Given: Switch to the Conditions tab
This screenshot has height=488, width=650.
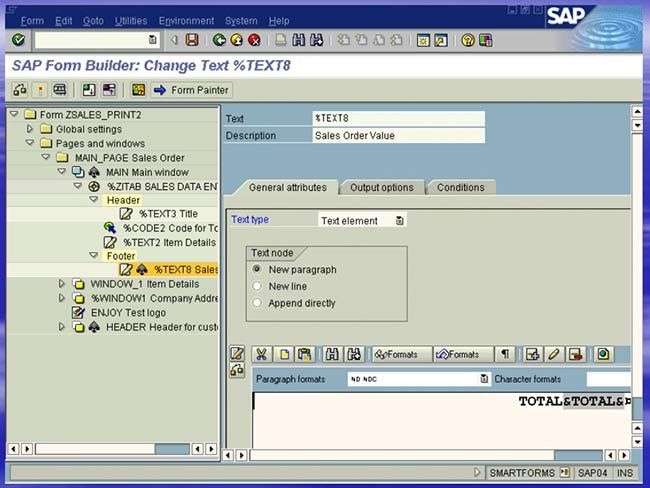Looking at the screenshot, I should tap(461, 187).
